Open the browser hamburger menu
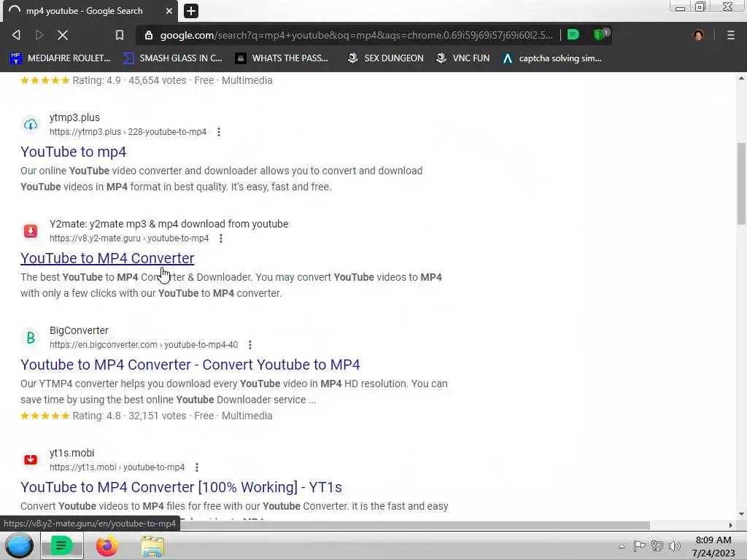 coord(730,35)
